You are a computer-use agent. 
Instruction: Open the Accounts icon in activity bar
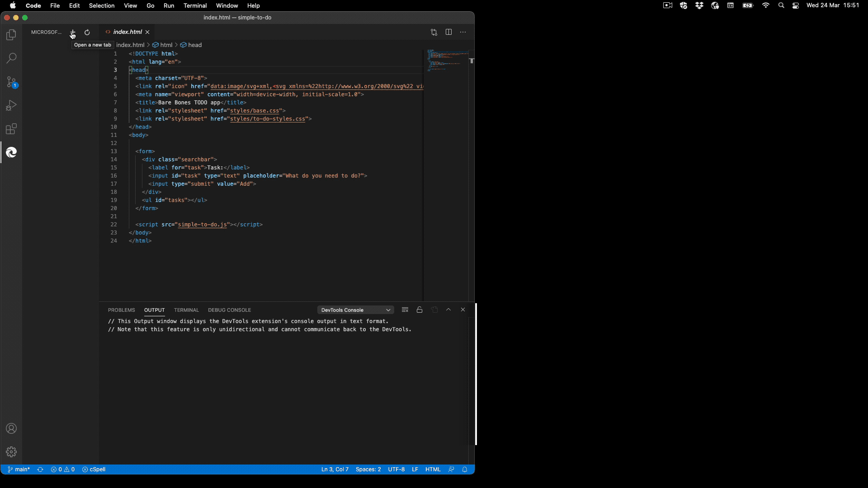11,428
